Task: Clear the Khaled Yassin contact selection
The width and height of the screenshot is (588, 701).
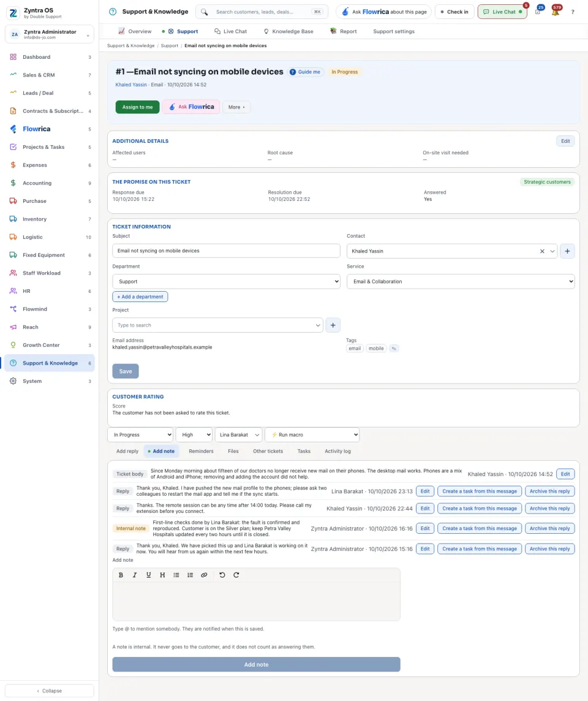Action: pyautogui.click(x=542, y=251)
